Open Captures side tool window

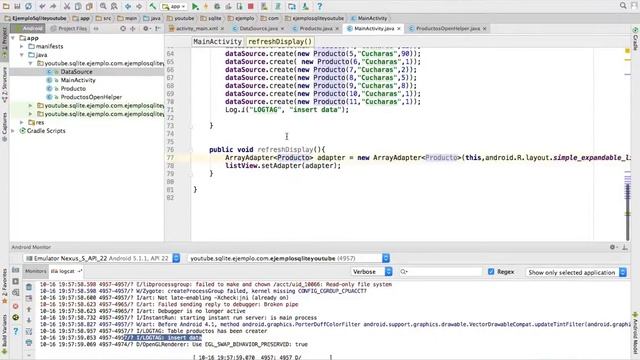pos(4,127)
